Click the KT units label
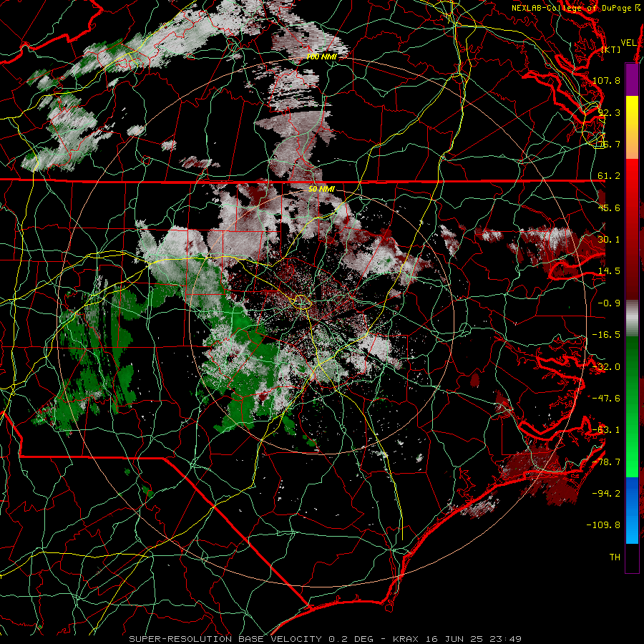The height and width of the screenshot is (644, 644). pos(611,49)
